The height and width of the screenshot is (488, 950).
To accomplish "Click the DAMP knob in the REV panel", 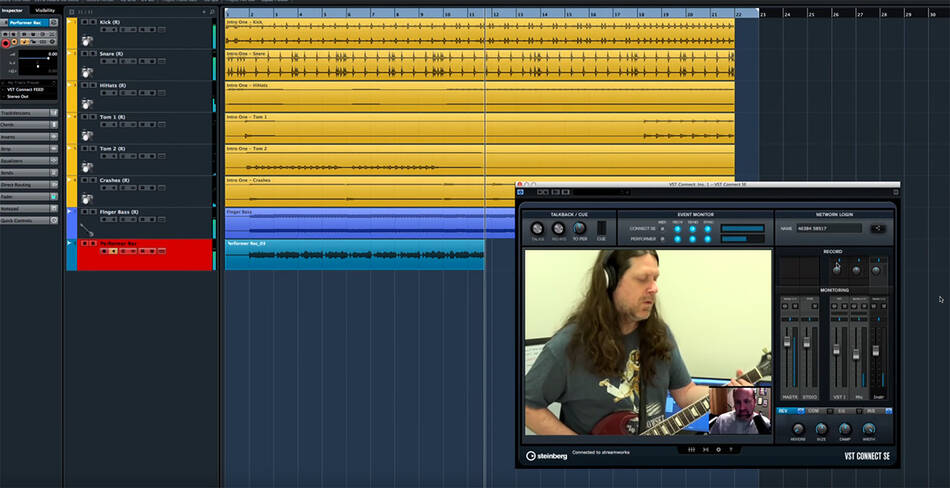I will click(x=845, y=429).
